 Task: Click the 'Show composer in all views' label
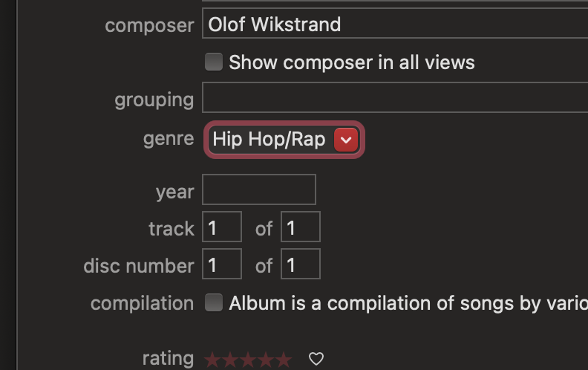coord(352,62)
